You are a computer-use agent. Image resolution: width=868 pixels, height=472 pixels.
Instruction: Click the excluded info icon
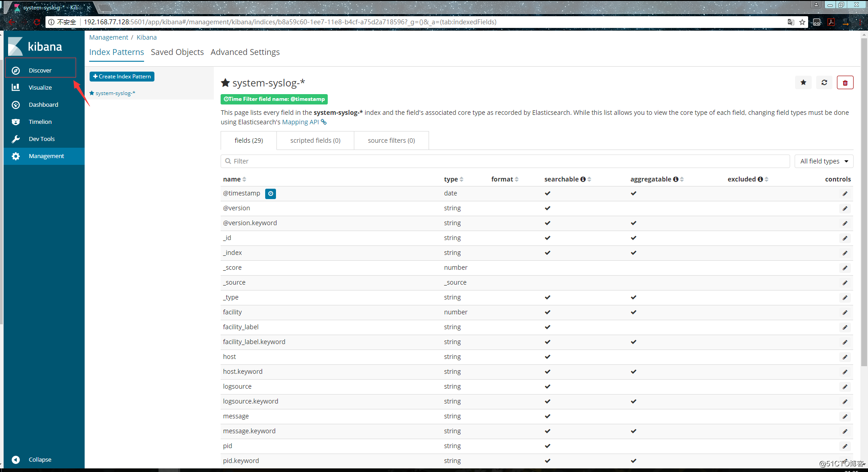coord(760,179)
